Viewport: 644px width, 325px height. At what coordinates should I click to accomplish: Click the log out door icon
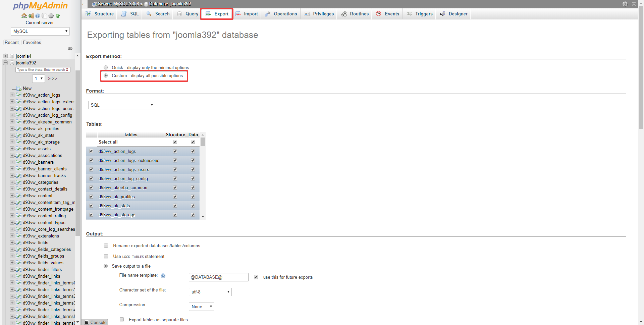(31, 16)
